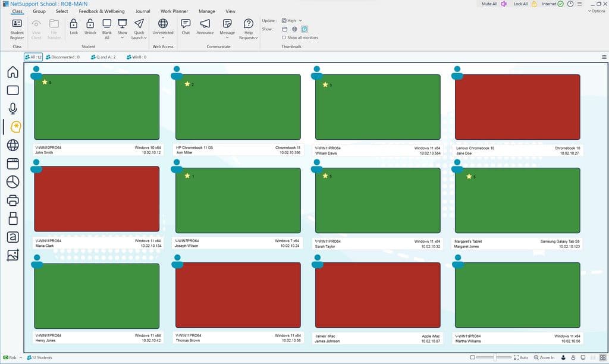Open the Feedback & Wellbeing ribbon tab
The image size is (609, 364).
coord(102,11)
